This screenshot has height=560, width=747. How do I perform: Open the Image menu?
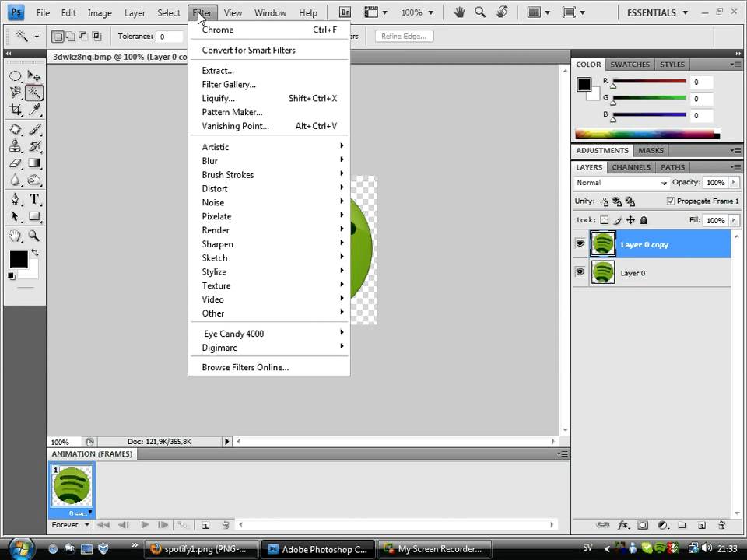100,13
